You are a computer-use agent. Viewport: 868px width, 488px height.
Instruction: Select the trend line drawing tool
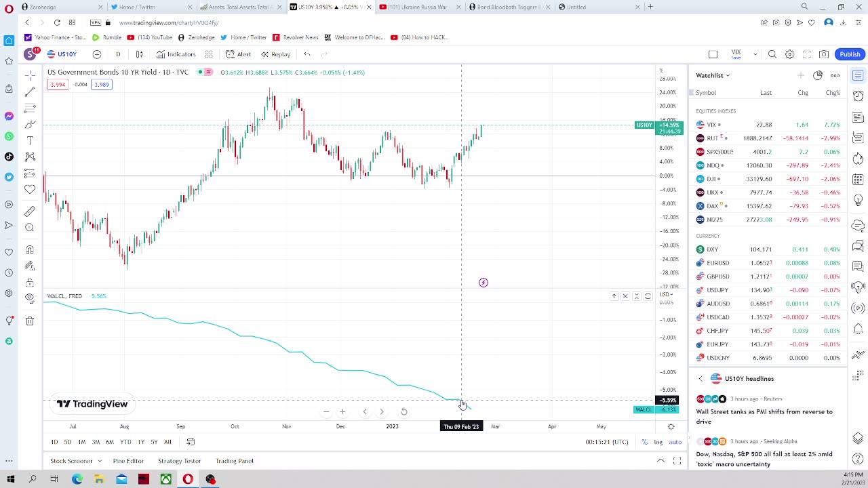[30, 91]
